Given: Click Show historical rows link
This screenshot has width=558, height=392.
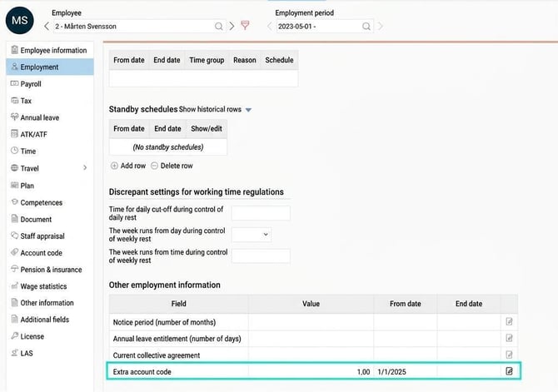Looking at the screenshot, I should 210,109.
